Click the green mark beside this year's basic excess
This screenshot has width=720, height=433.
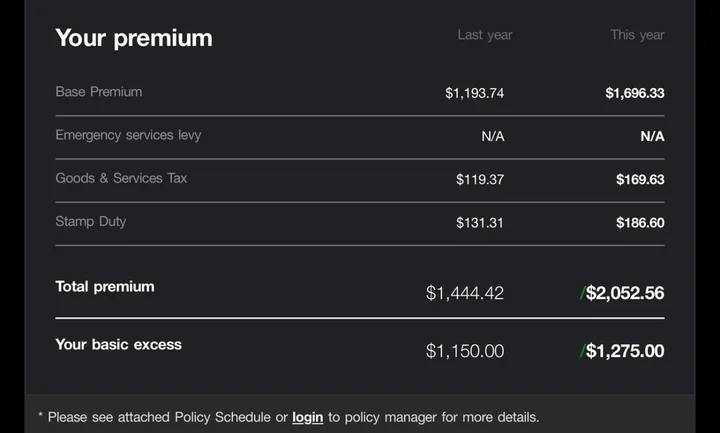(x=582, y=351)
